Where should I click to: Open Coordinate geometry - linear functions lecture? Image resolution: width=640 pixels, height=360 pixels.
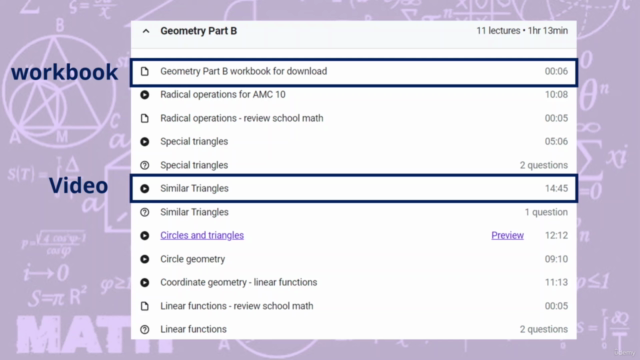click(239, 282)
